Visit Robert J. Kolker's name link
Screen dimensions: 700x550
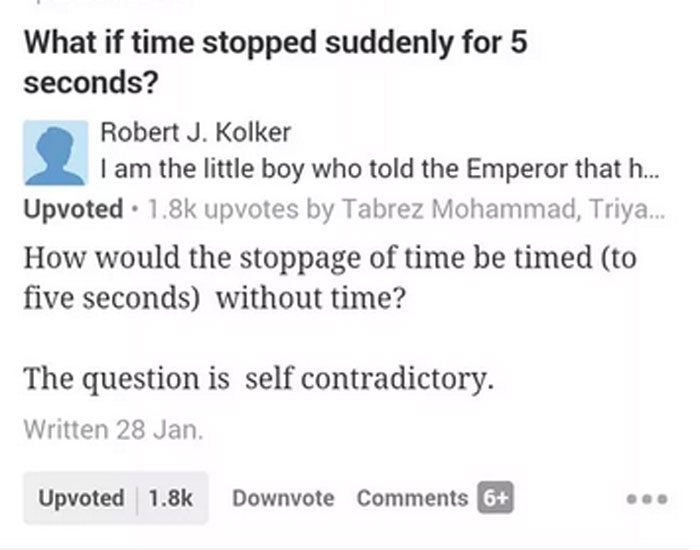coord(196,133)
